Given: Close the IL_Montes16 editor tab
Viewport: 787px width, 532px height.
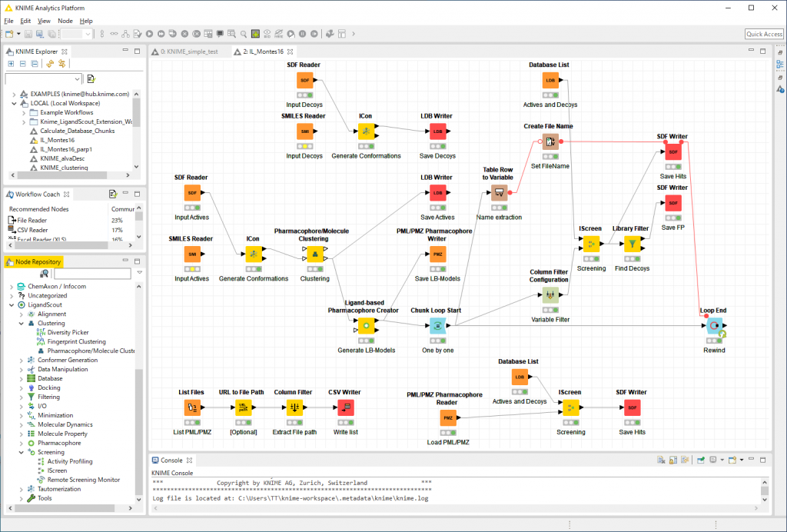Looking at the screenshot, I should point(290,52).
